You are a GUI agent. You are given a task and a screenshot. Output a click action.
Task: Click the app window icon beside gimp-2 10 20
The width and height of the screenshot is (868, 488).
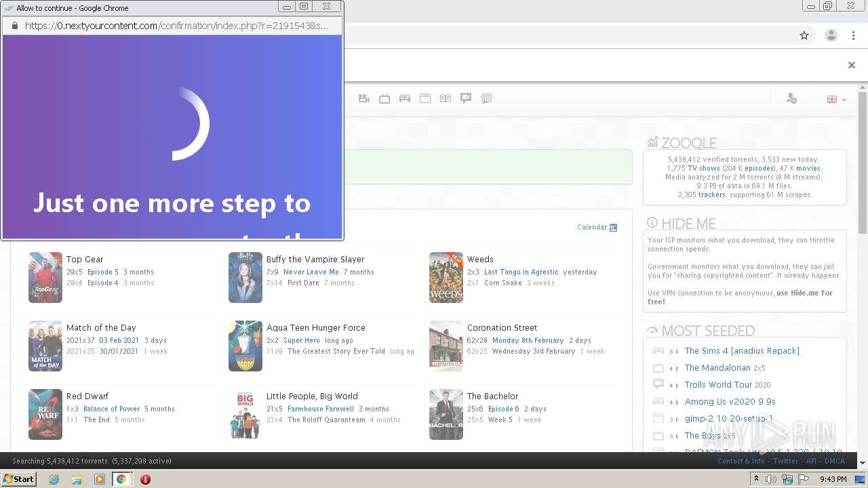pos(658,418)
